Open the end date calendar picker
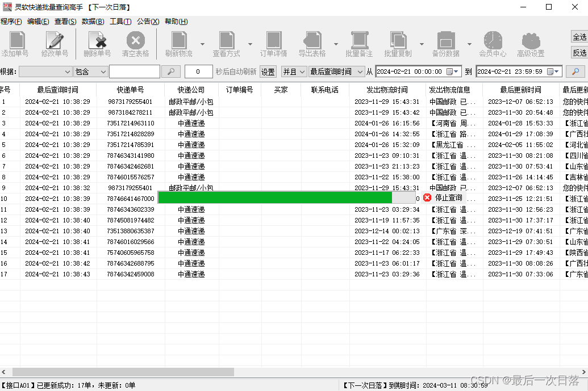The height and width of the screenshot is (391, 588). [553, 72]
